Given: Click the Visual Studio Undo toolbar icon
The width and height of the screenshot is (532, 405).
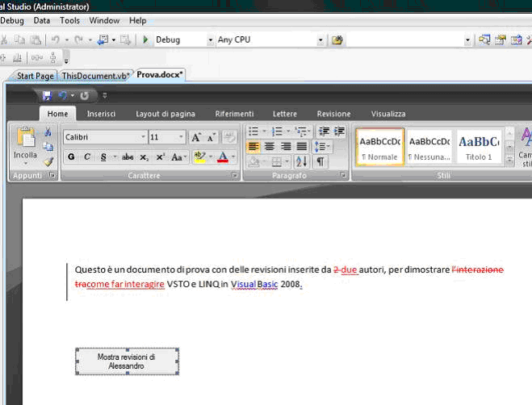Looking at the screenshot, I should coord(56,40).
